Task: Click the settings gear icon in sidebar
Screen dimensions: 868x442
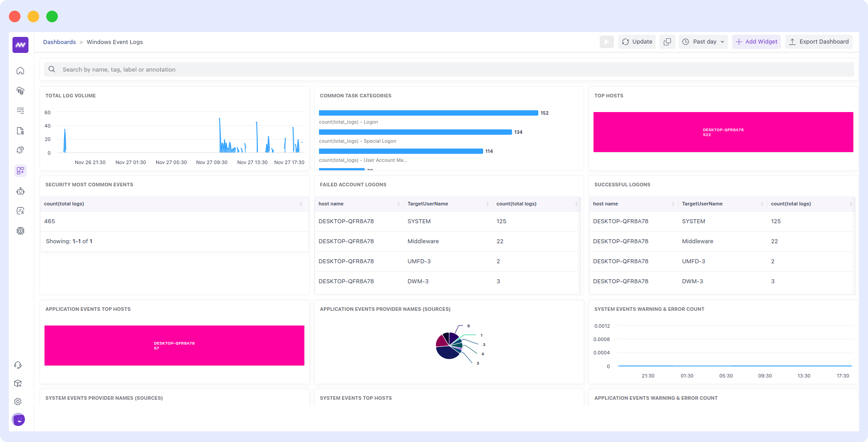Action: coord(18,402)
